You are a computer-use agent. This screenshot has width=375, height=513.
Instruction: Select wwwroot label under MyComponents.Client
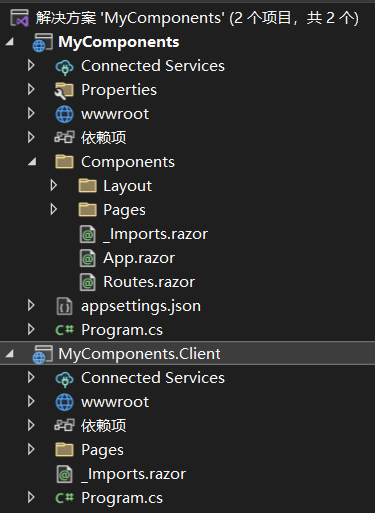(x=115, y=402)
